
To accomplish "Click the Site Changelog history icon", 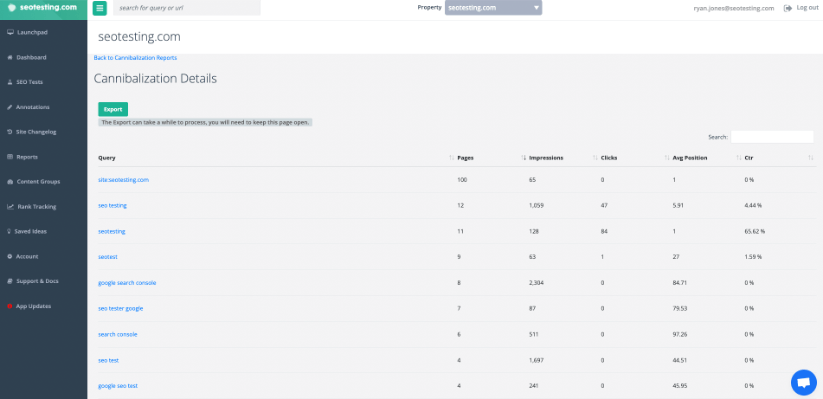I will tap(10, 132).
